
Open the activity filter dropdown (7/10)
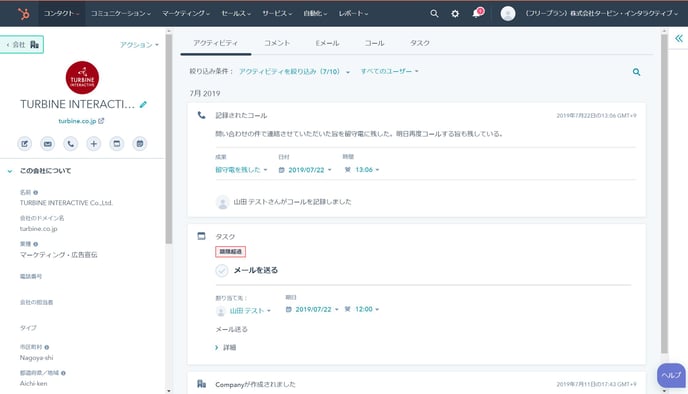pos(294,72)
